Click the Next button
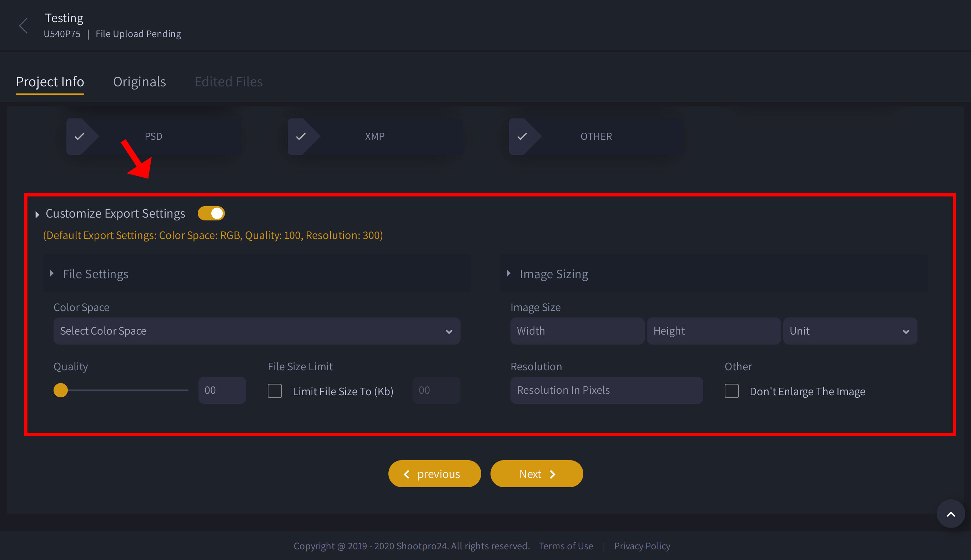 [537, 473]
